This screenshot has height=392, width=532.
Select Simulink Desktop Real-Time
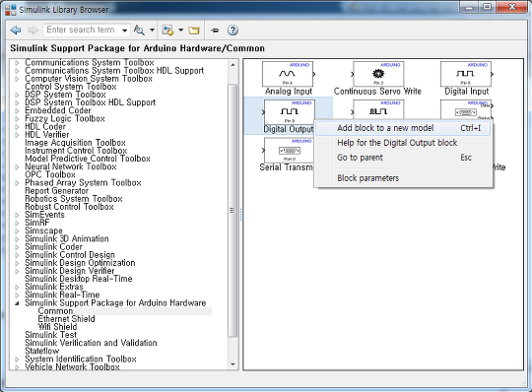(79, 279)
